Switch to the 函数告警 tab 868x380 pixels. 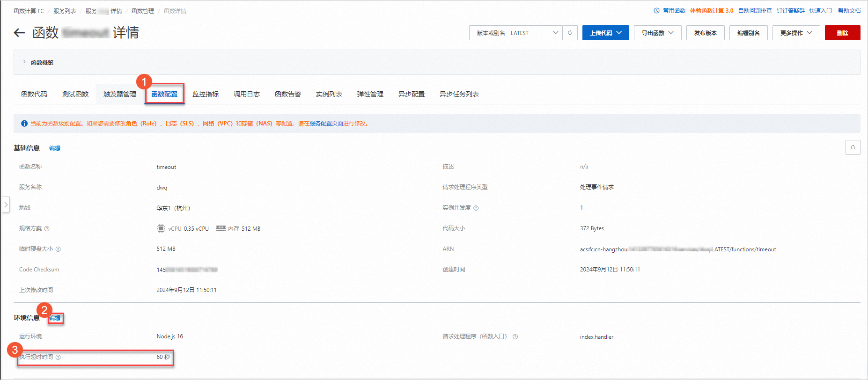point(288,94)
